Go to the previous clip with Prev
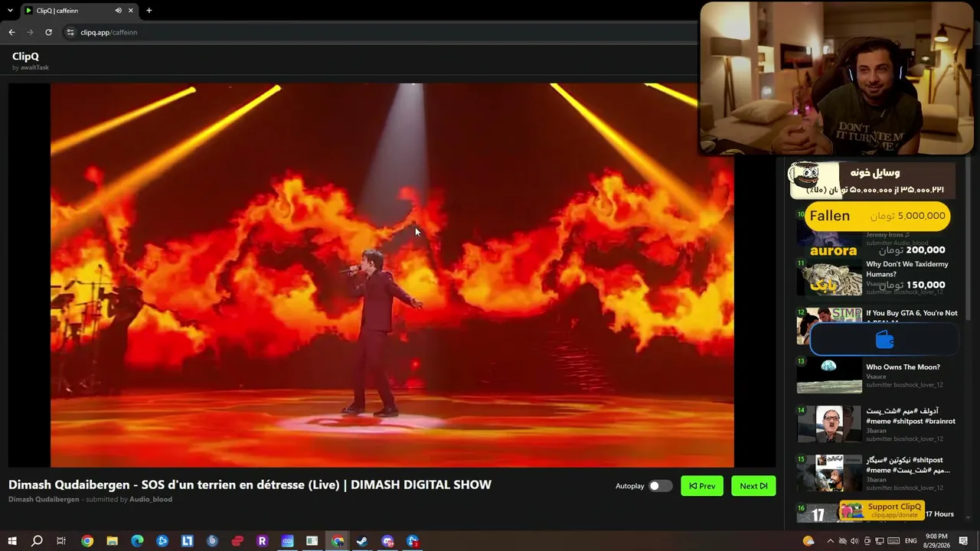 coord(702,486)
